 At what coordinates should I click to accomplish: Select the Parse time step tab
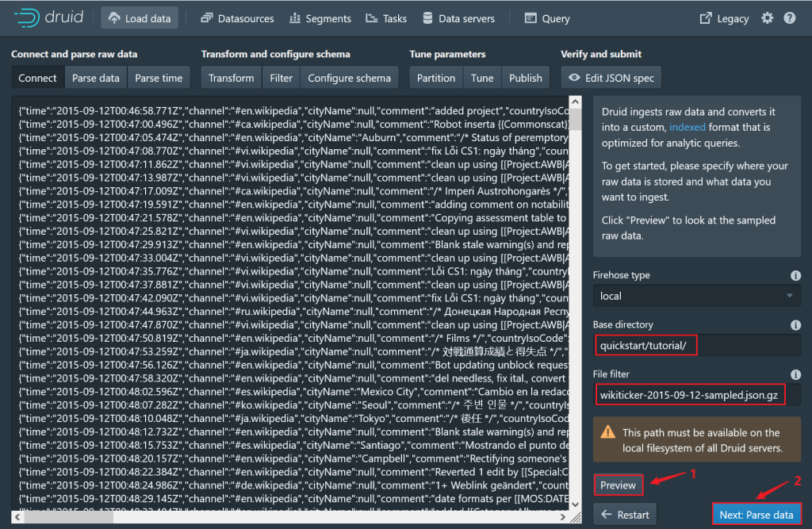click(x=159, y=78)
